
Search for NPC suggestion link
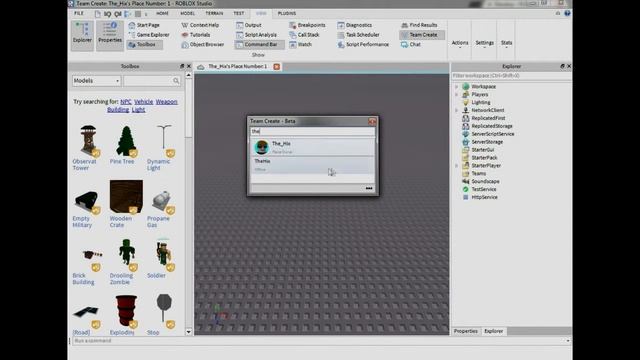(x=126, y=102)
